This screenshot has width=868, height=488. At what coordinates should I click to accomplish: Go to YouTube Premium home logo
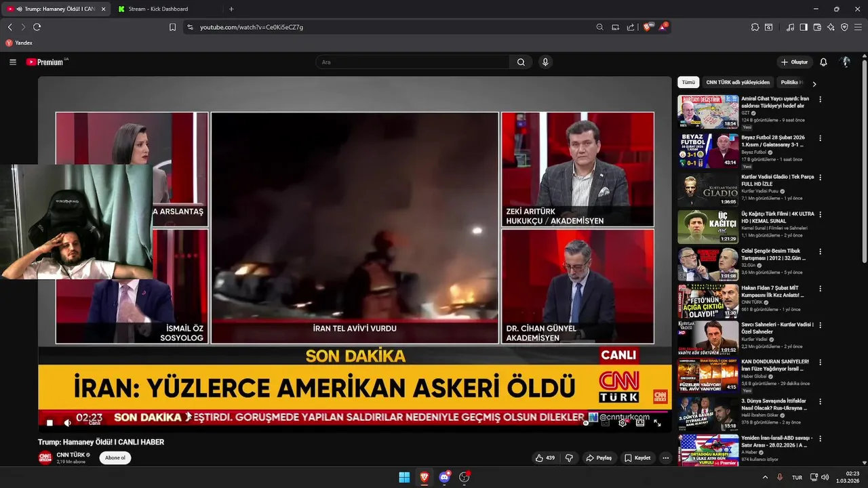point(45,62)
